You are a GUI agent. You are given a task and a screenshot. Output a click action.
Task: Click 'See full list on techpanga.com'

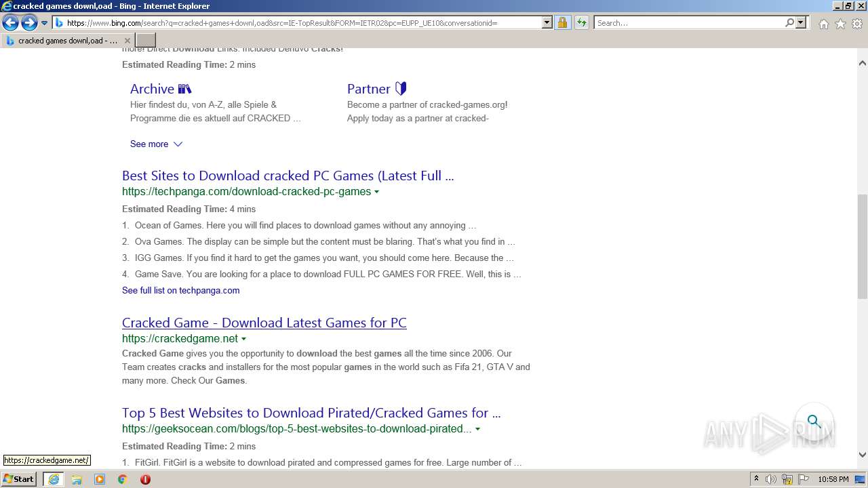pyautogui.click(x=180, y=290)
